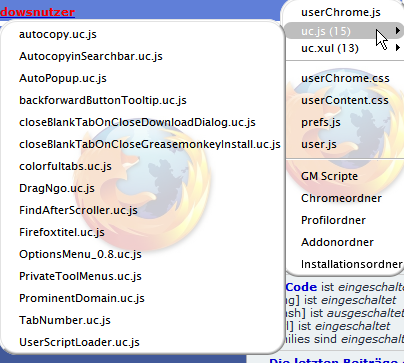Open userContent.css menu entry
This screenshot has width=404, height=363.
[345, 100]
